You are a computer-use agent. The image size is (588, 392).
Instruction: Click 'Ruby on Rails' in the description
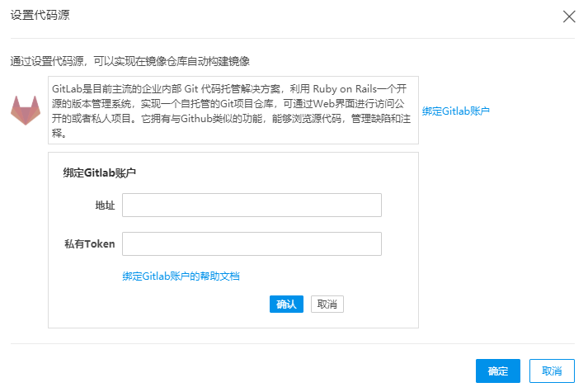pyautogui.click(x=345, y=89)
